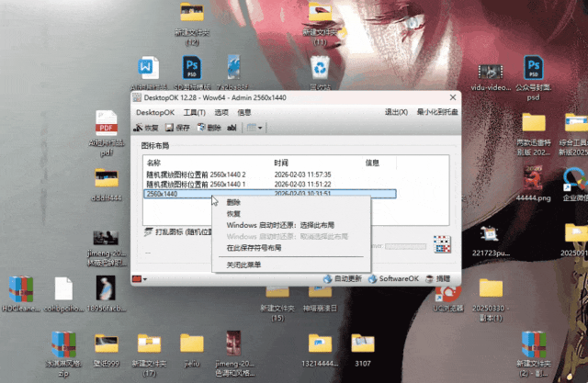Open the 工具(T) menu

[x=194, y=112]
